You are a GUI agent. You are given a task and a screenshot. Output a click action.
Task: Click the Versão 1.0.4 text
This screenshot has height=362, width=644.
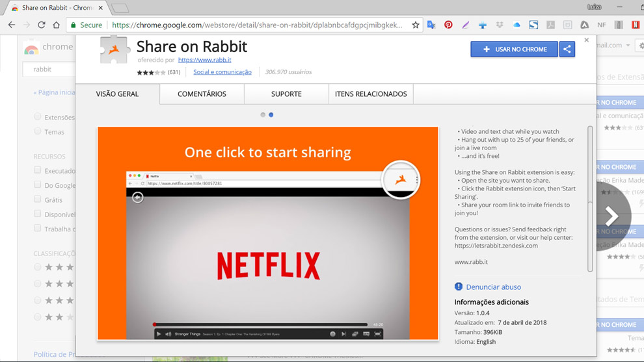472,313
